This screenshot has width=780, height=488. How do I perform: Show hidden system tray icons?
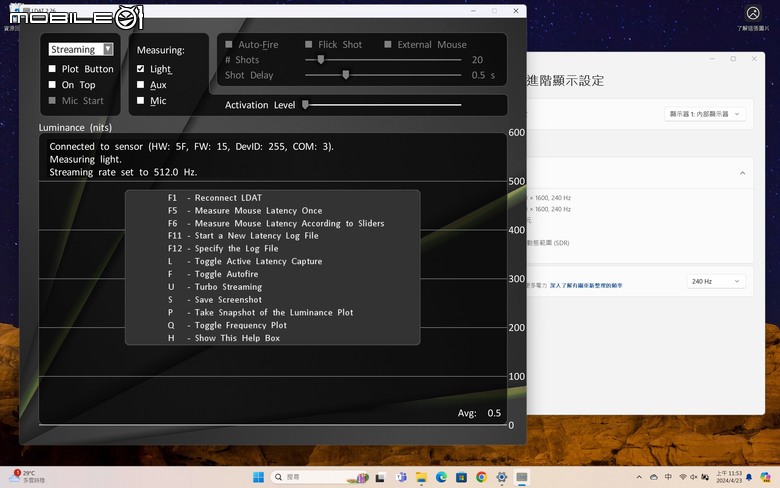coord(639,477)
